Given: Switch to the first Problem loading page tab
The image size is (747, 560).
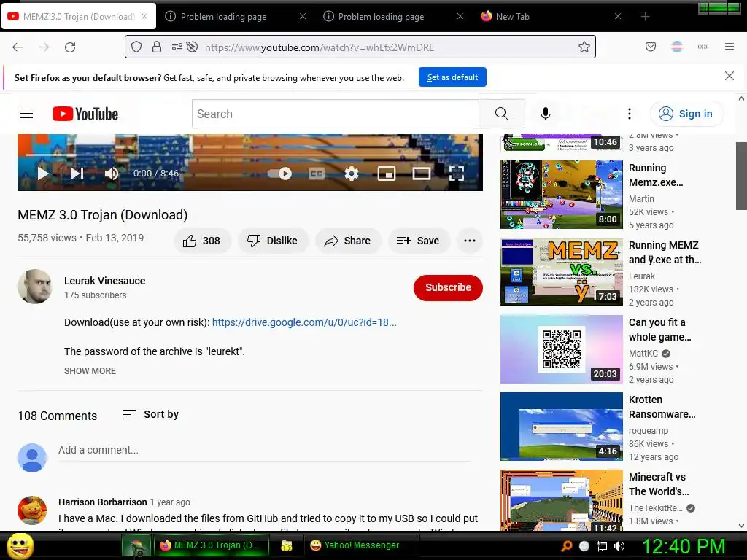Looking at the screenshot, I should coord(236,16).
